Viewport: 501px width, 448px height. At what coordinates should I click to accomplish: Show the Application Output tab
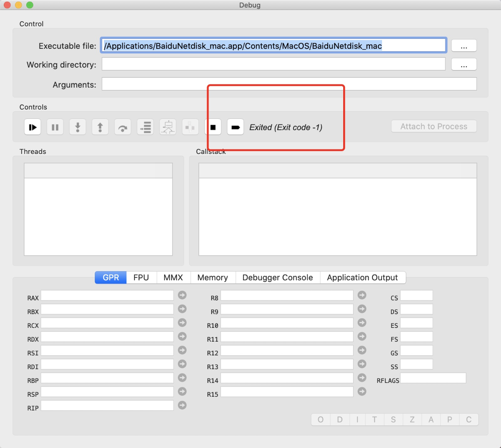[362, 277]
